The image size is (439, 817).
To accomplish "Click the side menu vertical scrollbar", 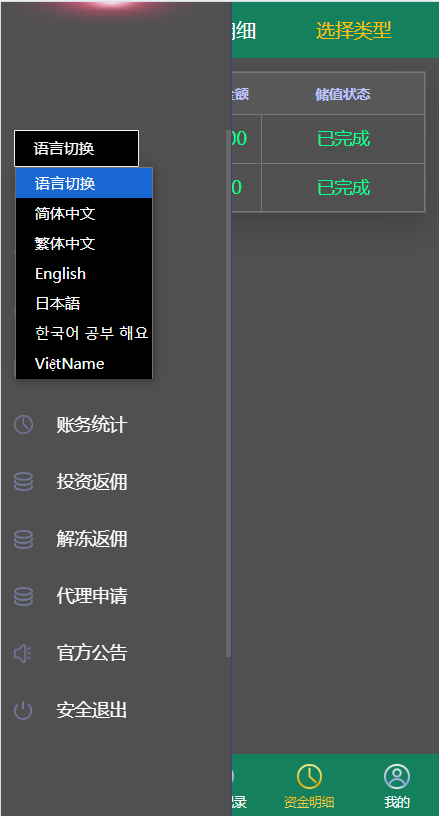I will (228, 393).
